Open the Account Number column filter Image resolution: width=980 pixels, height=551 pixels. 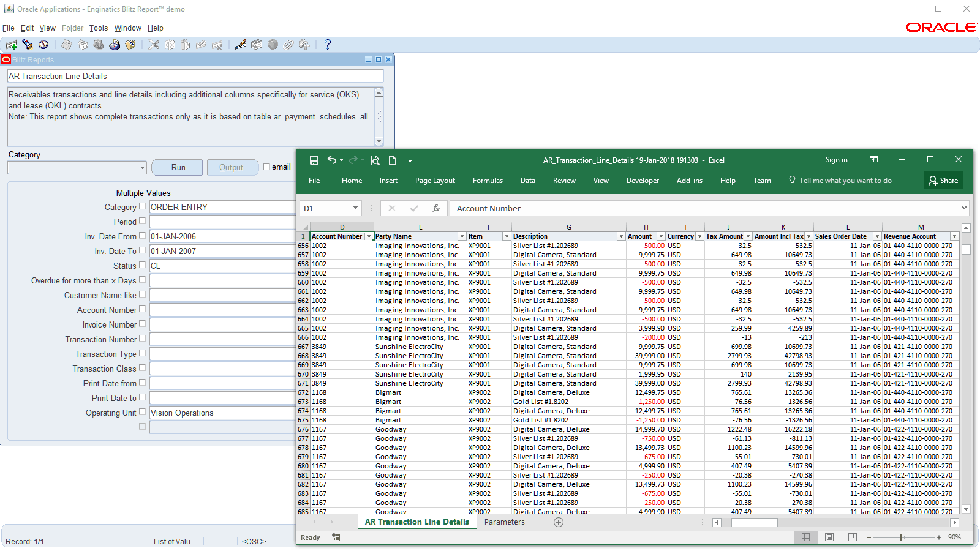(369, 236)
